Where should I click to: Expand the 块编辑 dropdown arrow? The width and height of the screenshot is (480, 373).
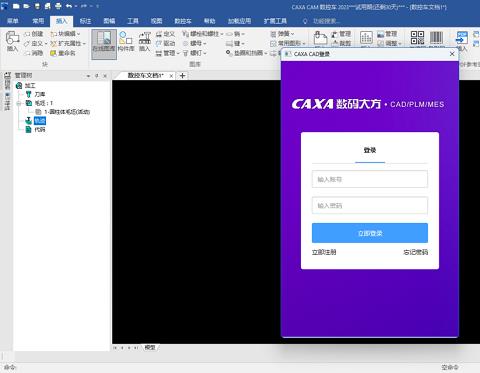tap(79, 34)
